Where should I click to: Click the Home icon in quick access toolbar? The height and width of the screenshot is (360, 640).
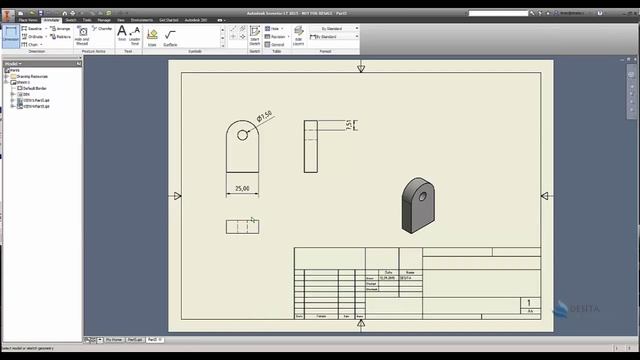(64, 13)
